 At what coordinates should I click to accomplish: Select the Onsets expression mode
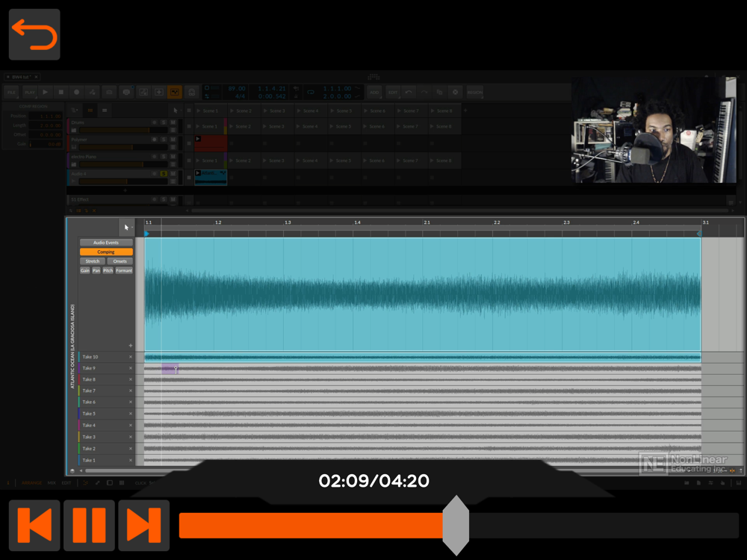coord(120,261)
